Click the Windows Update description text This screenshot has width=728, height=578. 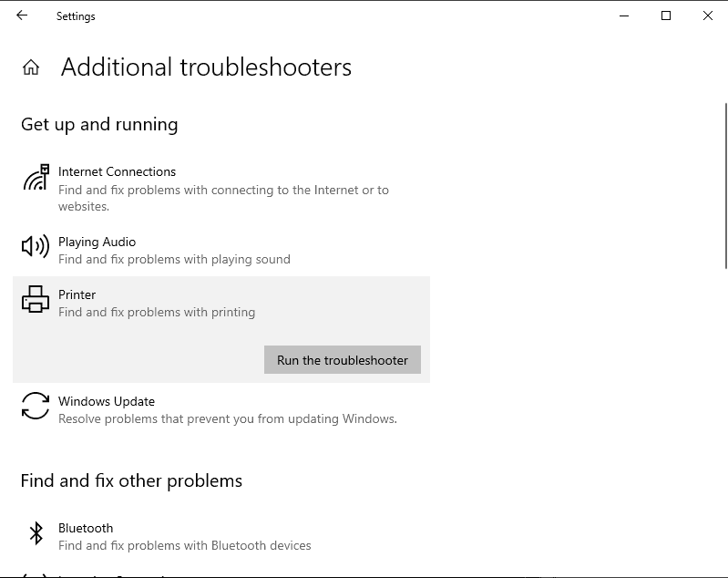pos(227,419)
